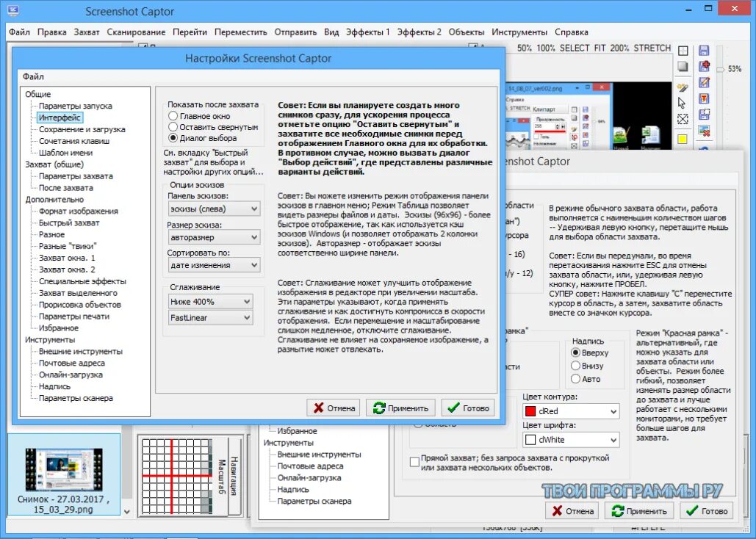Select 'Быстрый захват' tree item
The image size is (756, 539).
pos(69,223)
